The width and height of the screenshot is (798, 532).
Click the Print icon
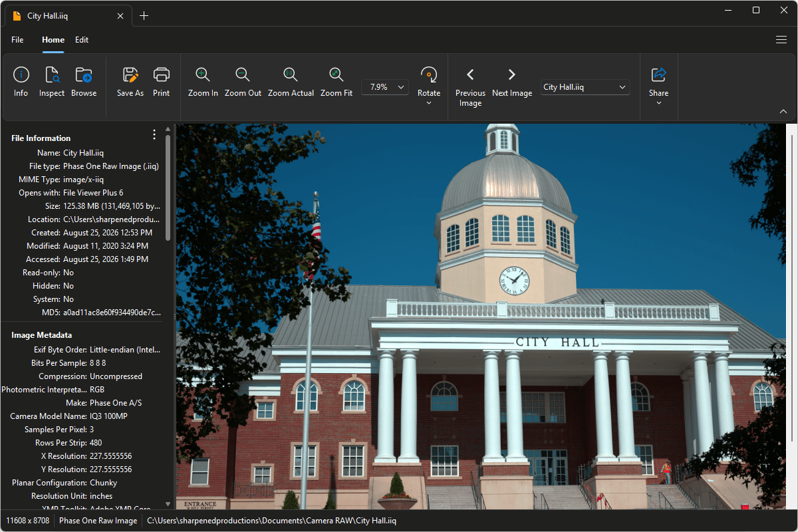point(161,74)
